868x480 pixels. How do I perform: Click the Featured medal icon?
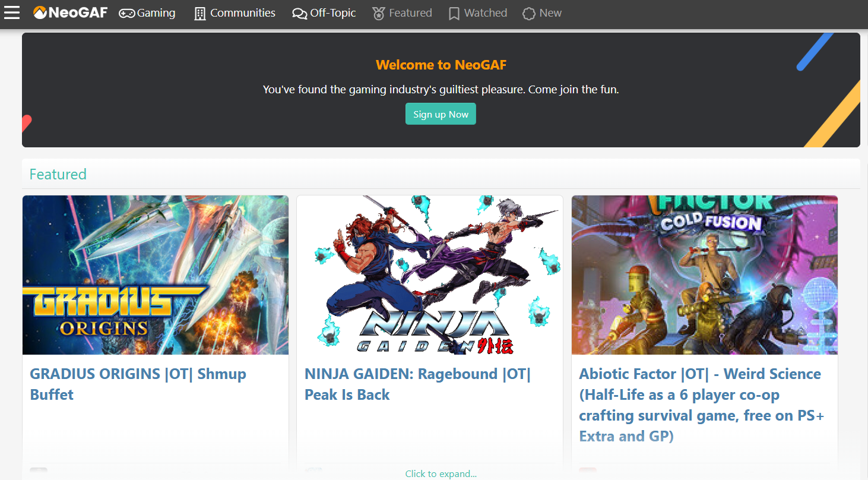point(379,13)
